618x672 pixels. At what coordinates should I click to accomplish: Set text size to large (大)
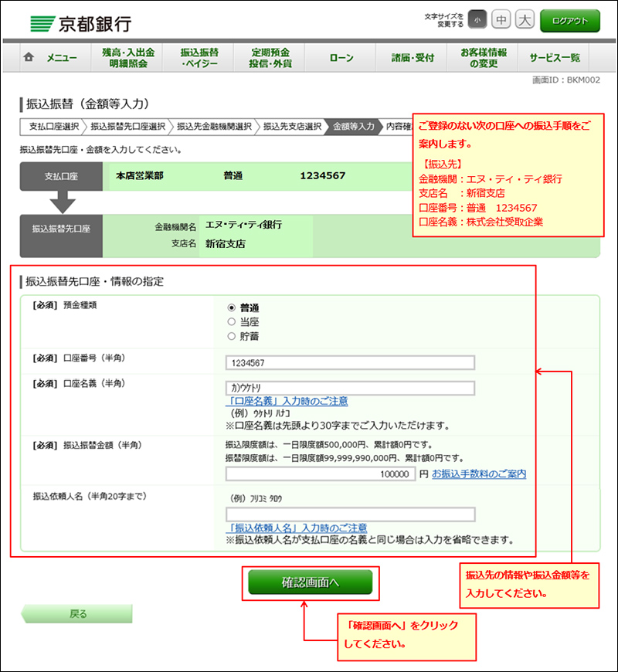[x=525, y=20]
